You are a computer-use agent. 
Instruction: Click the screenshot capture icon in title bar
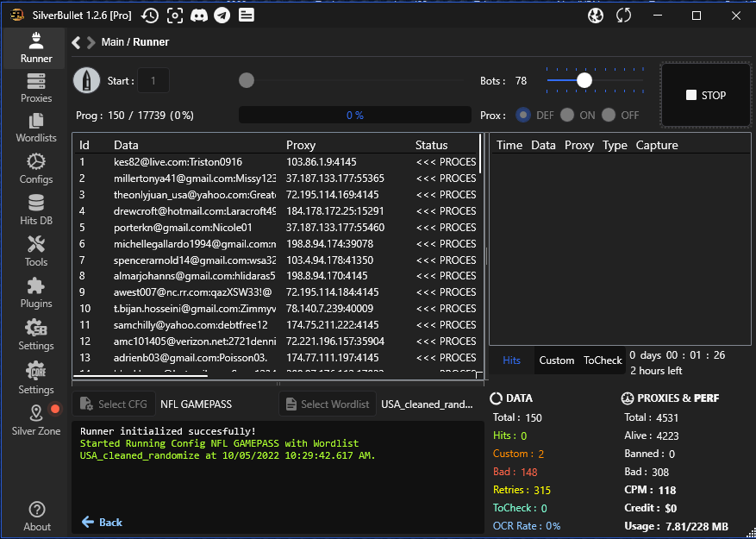[175, 16]
